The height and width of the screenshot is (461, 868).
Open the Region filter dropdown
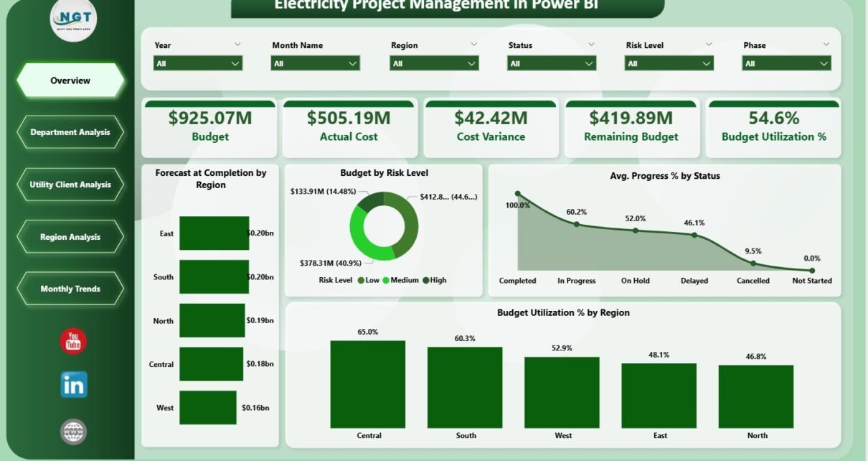click(x=433, y=63)
